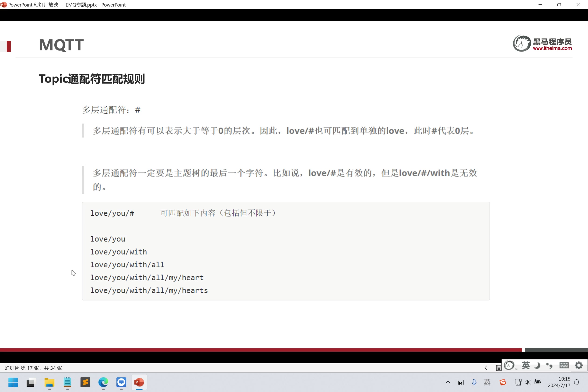Switch input language via floating 英 button
Viewport: 588px width, 392px height.
(x=525, y=365)
